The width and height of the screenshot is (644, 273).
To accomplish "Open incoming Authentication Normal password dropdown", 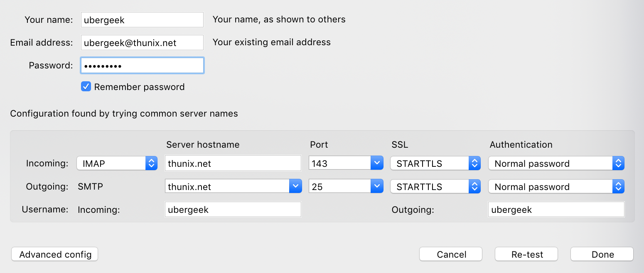I will (556, 163).
